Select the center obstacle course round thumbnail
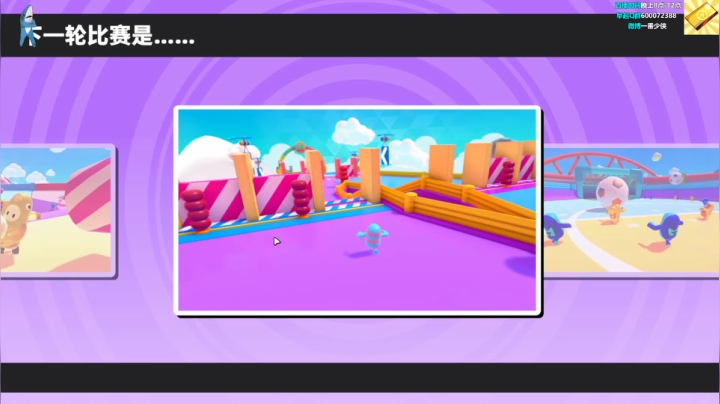Viewport: 720px width, 404px height. click(x=357, y=211)
